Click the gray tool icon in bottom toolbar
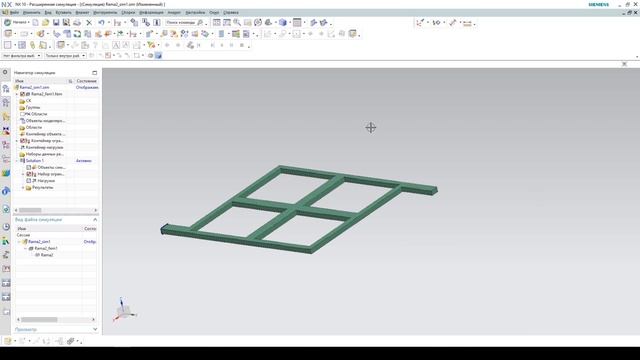This screenshot has height=360, width=640. [x=71, y=341]
